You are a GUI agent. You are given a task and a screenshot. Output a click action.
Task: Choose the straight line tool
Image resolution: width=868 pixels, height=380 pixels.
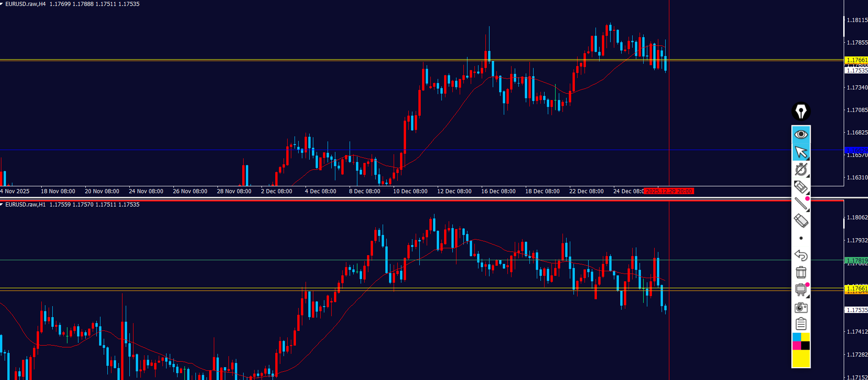tap(801, 204)
